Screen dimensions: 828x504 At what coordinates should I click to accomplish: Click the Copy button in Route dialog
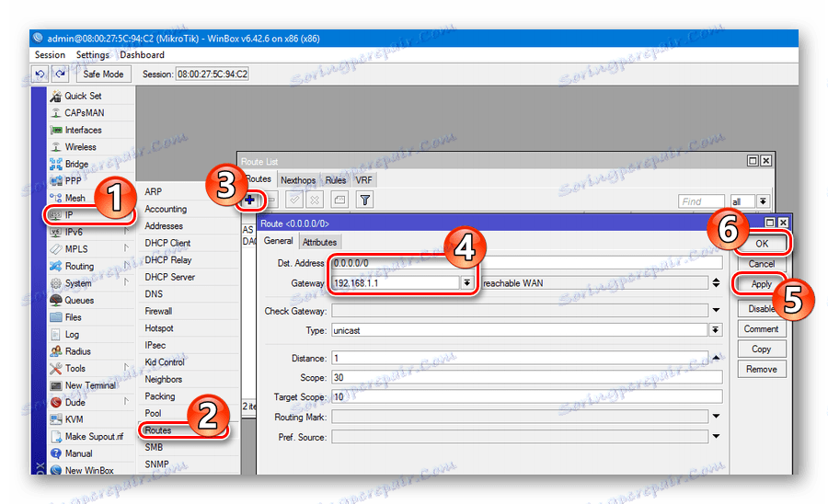pos(762,349)
